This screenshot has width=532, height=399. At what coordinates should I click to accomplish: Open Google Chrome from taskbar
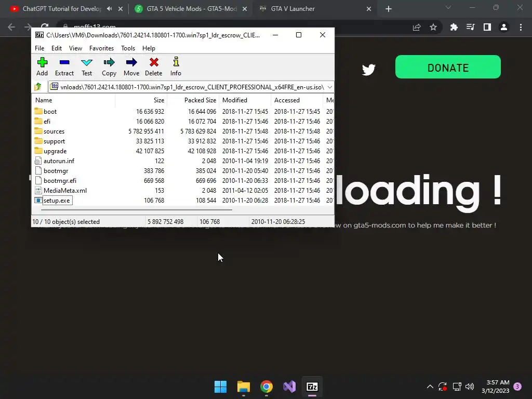point(267,387)
